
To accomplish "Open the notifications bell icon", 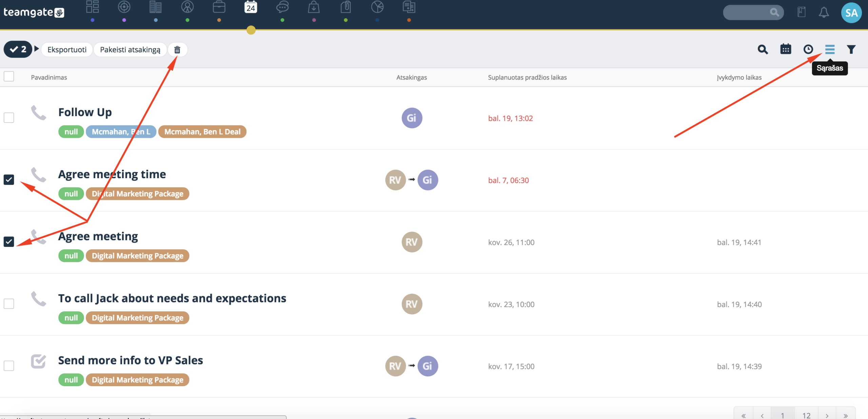I will click(x=824, y=13).
